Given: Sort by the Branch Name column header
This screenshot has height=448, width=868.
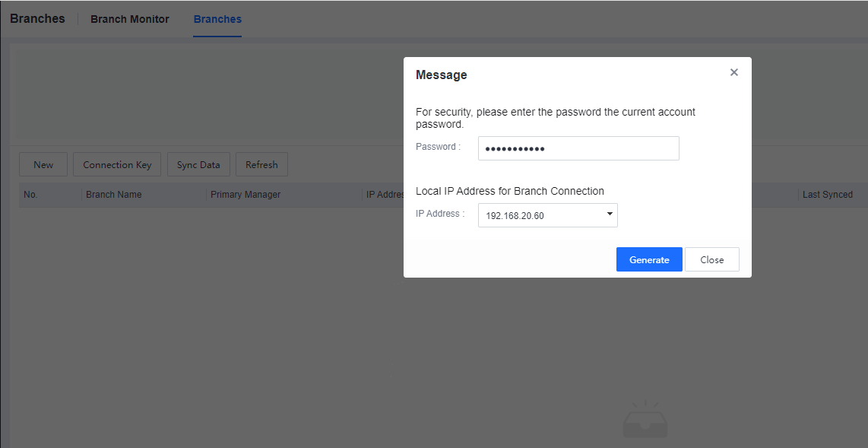Looking at the screenshot, I should pos(114,195).
